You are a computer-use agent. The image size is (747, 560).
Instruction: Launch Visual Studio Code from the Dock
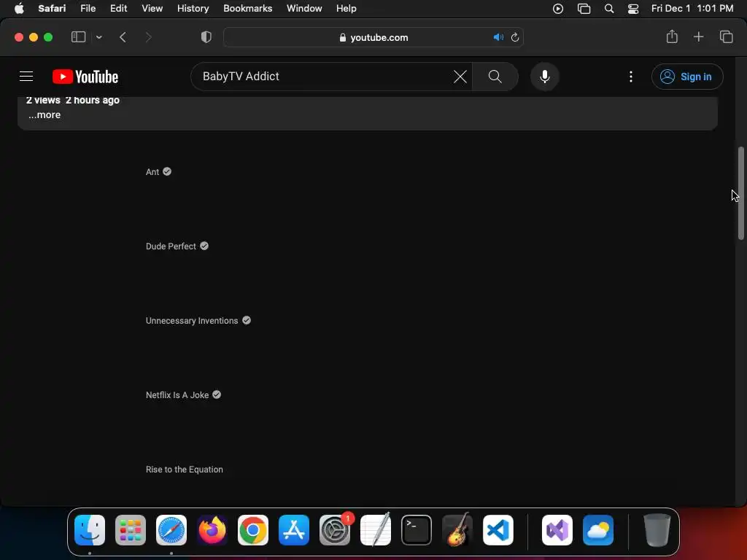pyautogui.click(x=498, y=530)
